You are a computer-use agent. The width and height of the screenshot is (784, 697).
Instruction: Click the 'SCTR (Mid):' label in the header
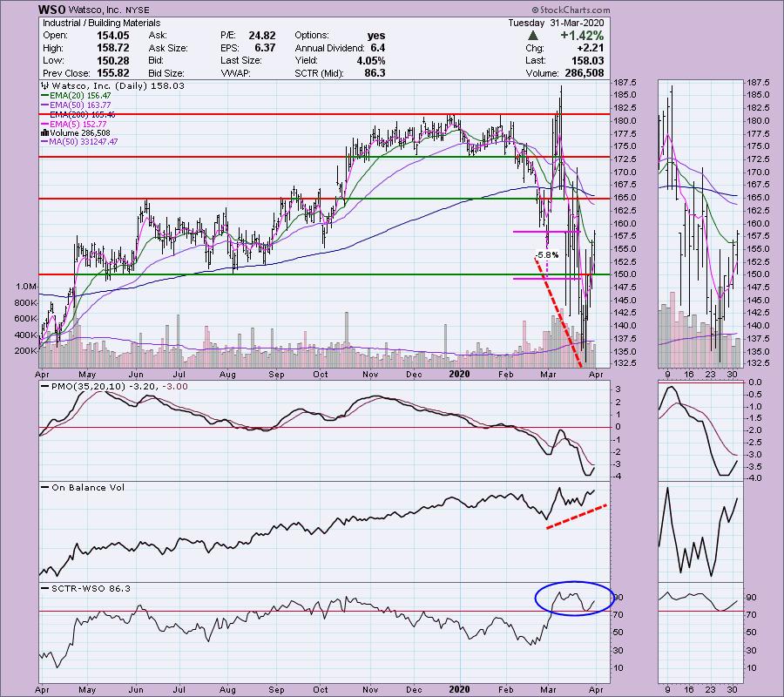pyautogui.click(x=319, y=73)
